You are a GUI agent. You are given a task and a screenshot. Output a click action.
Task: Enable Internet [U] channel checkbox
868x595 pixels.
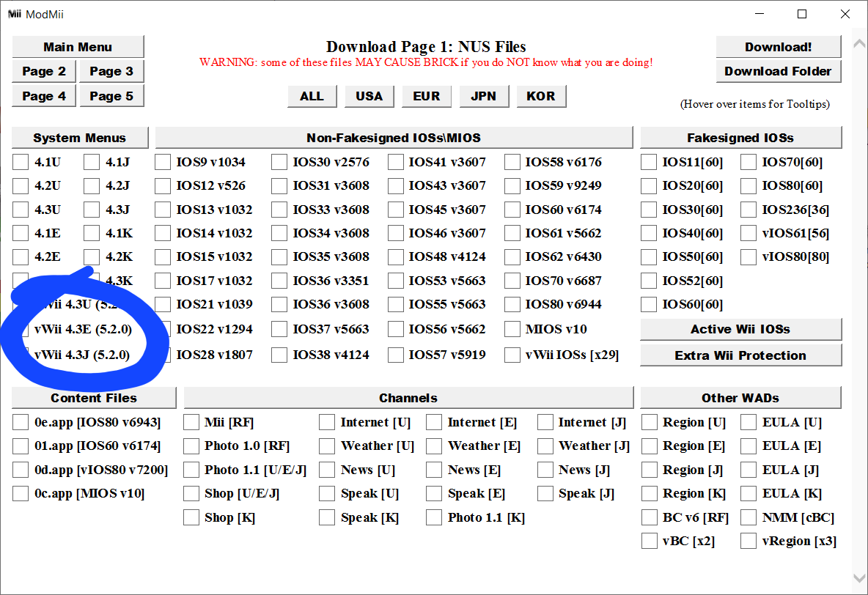point(327,422)
